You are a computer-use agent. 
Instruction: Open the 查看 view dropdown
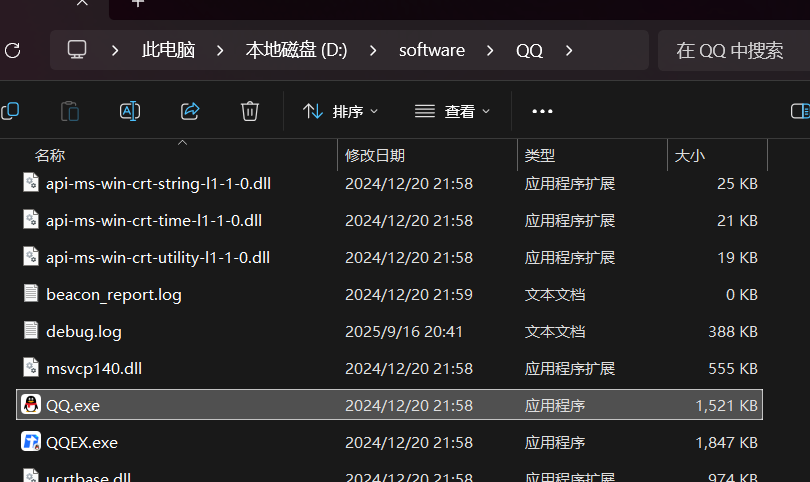coord(452,111)
